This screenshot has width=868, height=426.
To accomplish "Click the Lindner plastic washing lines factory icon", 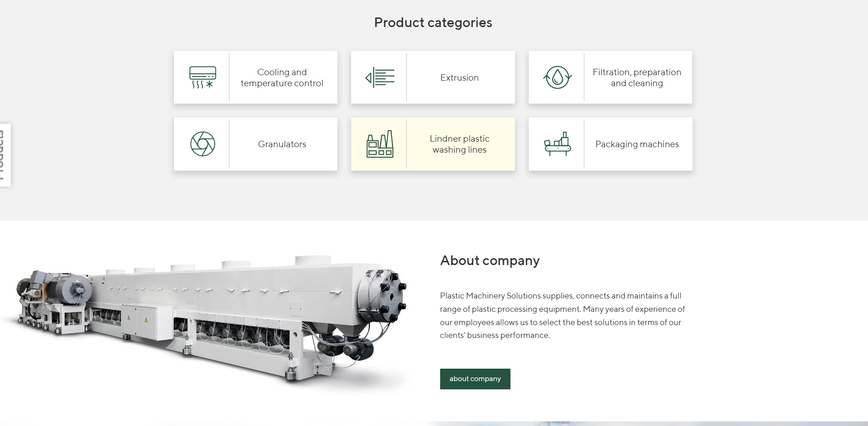I will [x=380, y=144].
